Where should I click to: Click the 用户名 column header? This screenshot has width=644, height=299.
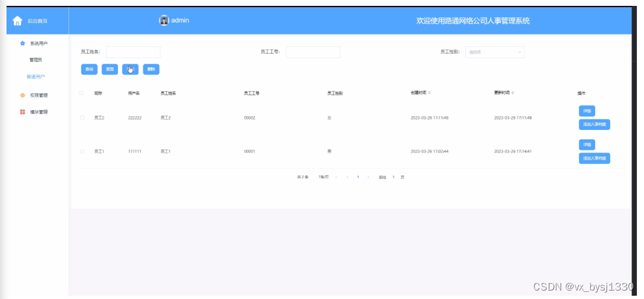point(134,93)
